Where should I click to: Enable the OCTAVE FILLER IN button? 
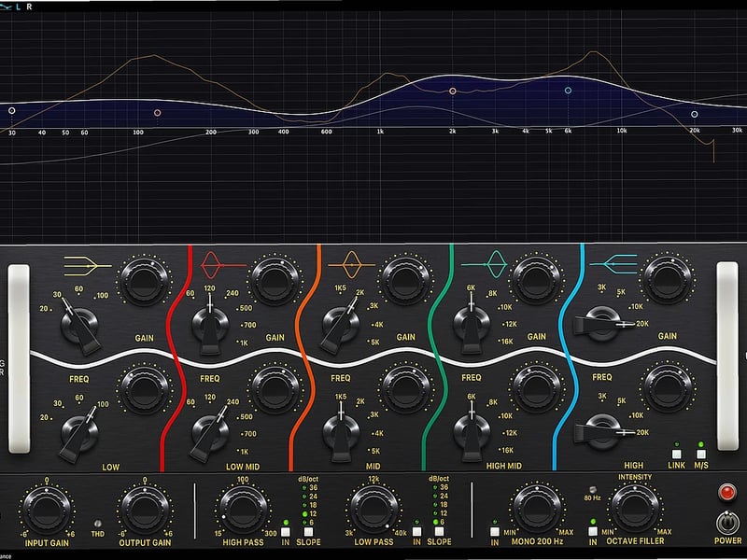point(592,529)
